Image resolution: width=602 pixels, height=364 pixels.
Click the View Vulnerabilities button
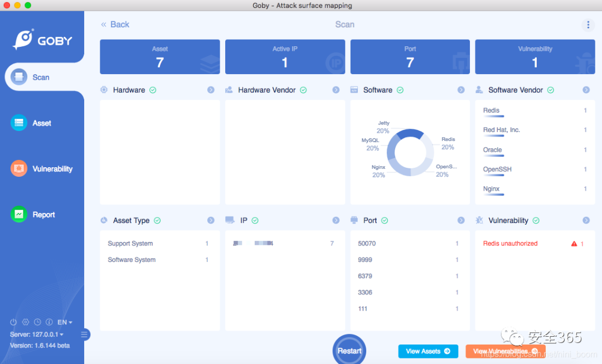click(505, 351)
